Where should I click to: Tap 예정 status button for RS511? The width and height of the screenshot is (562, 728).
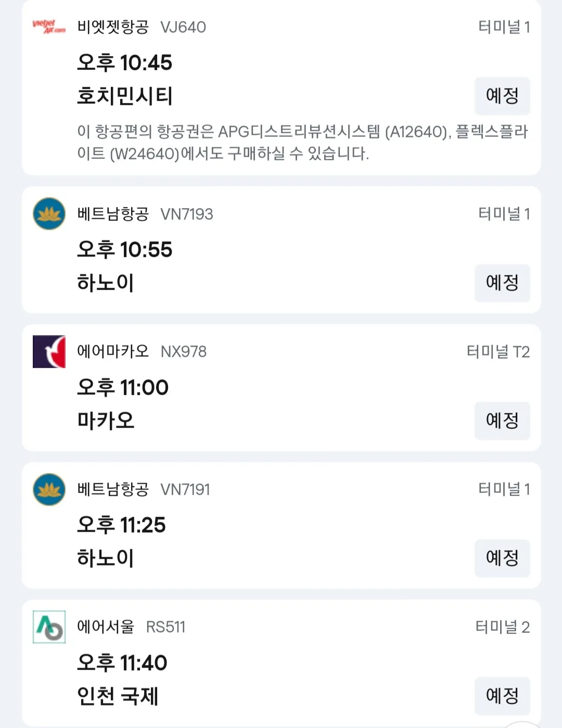pyautogui.click(x=502, y=696)
